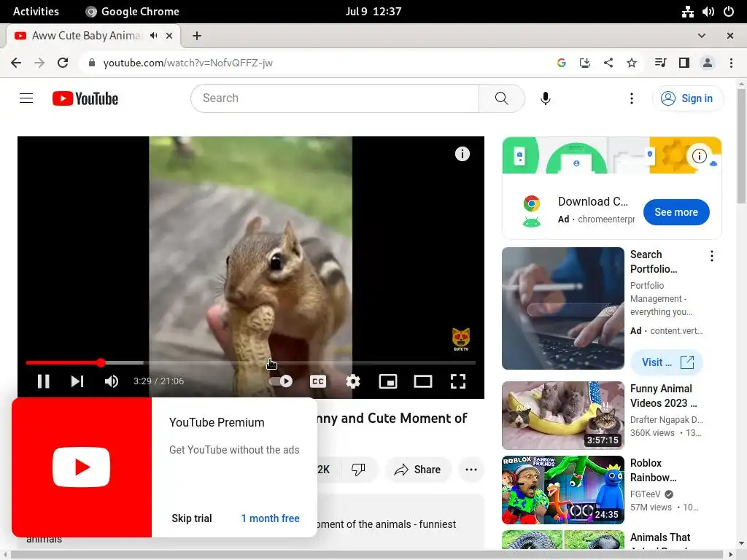The width and height of the screenshot is (747, 560).
Task: Click Download C... ad title
Action: click(x=593, y=201)
